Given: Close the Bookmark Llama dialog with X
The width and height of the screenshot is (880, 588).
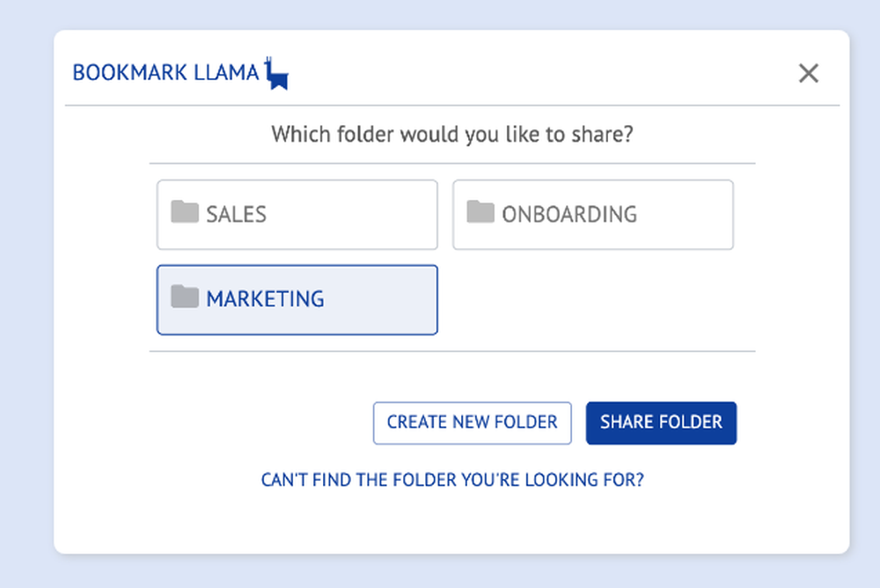Looking at the screenshot, I should [809, 73].
